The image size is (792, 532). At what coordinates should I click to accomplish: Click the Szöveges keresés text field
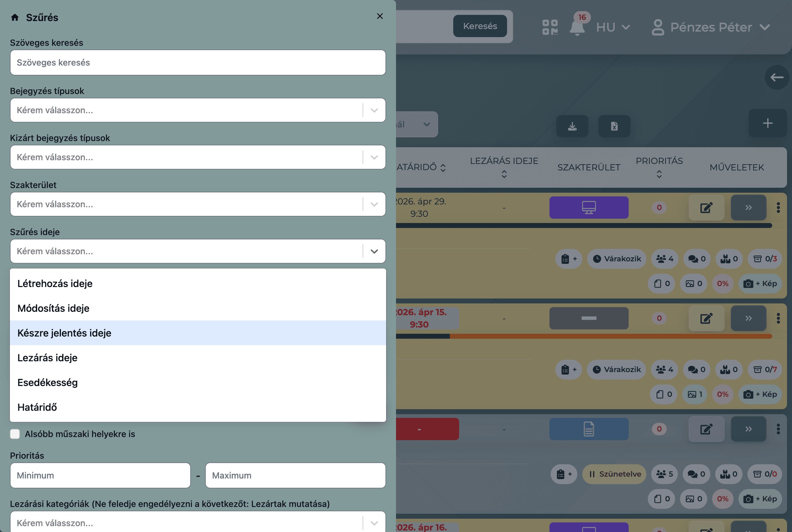198,62
